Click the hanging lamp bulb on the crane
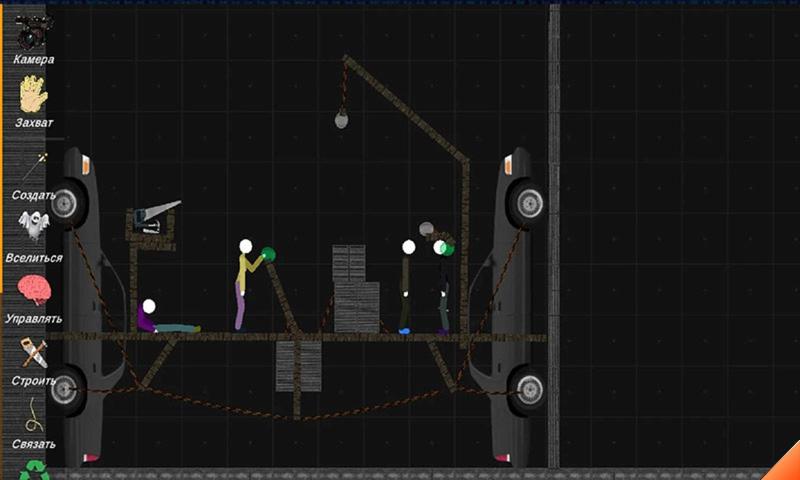This screenshot has width=800, height=480. coord(342,120)
